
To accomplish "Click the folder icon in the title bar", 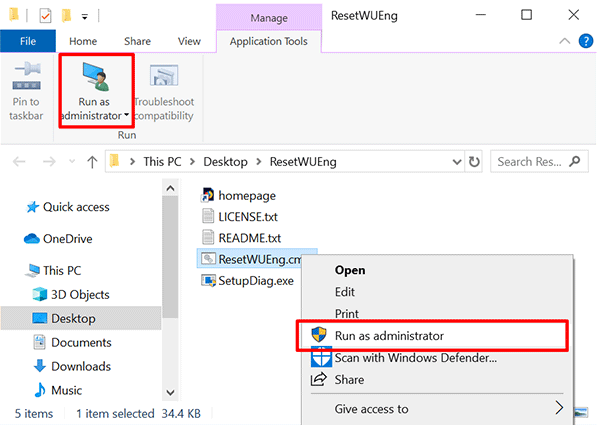I will (14, 15).
